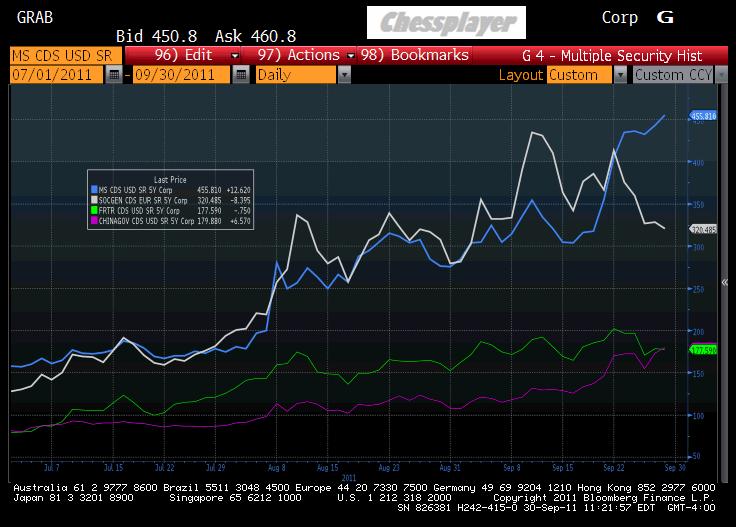Screen dimensions: 736x527
Task: Expand the Layout Custom dropdown
Action: [620, 75]
